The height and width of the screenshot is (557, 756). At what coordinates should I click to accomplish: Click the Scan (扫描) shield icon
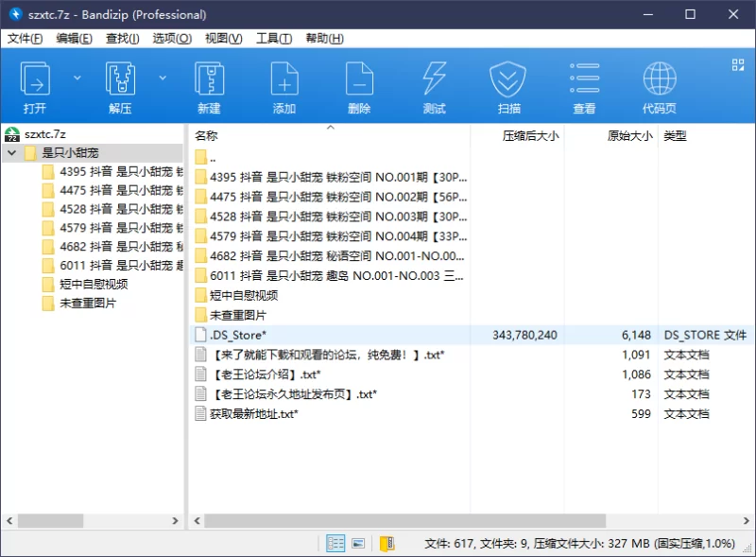point(508,87)
